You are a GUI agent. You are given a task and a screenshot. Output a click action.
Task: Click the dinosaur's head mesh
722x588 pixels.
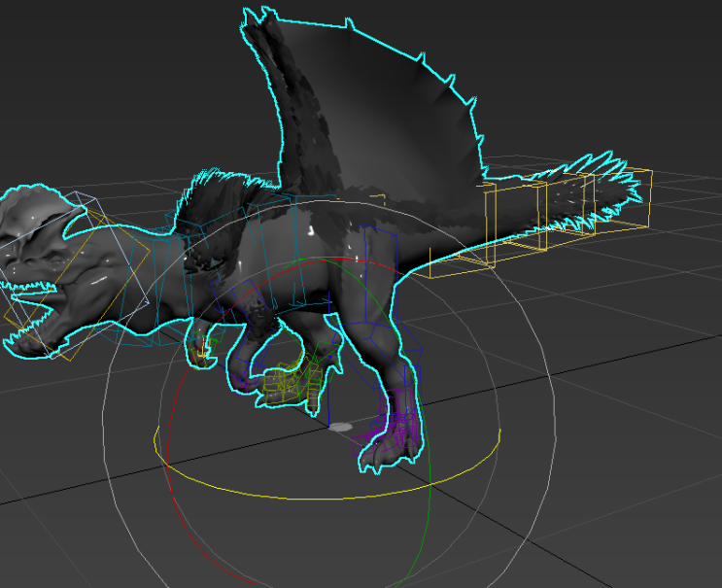pyautogui.click(x=42, y=272)
